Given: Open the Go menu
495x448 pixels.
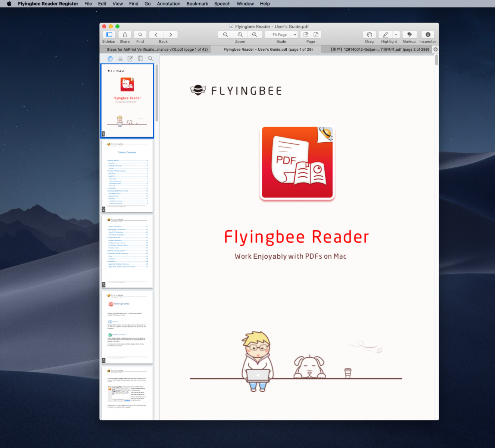Looking at the screenshot, I should tap(147, 4).
